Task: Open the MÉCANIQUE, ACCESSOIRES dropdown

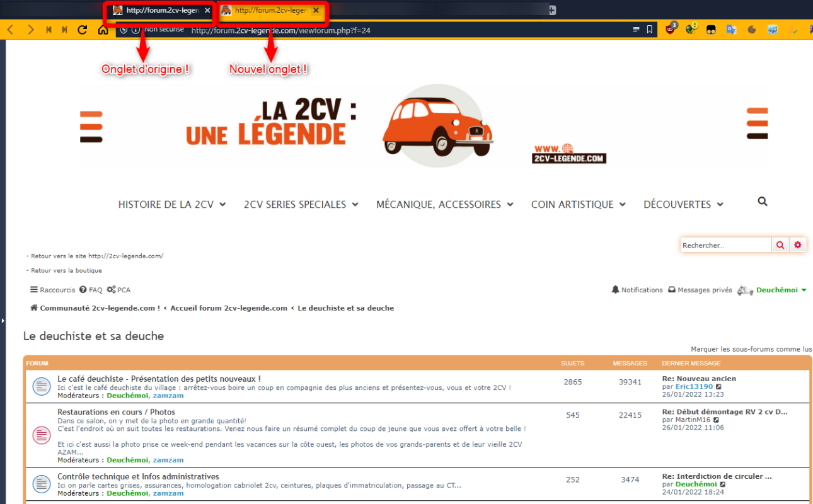Action: [444, 205]
